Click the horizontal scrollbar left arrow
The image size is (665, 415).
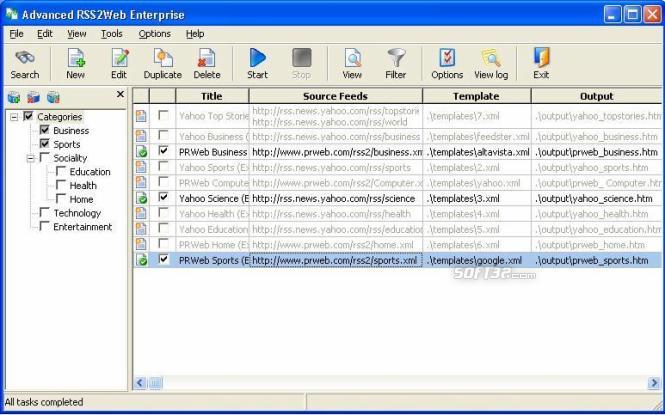(140, 383)
